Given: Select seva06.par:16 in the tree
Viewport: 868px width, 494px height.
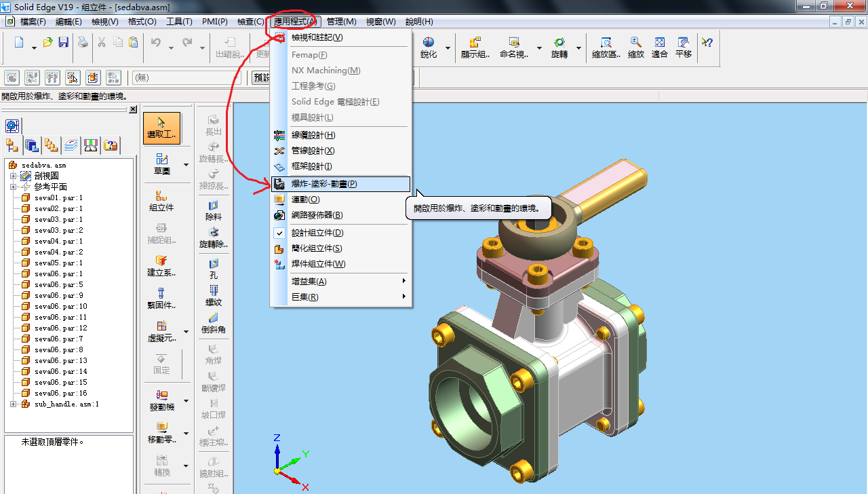Looking at the screenshot, I should point(60,394).
